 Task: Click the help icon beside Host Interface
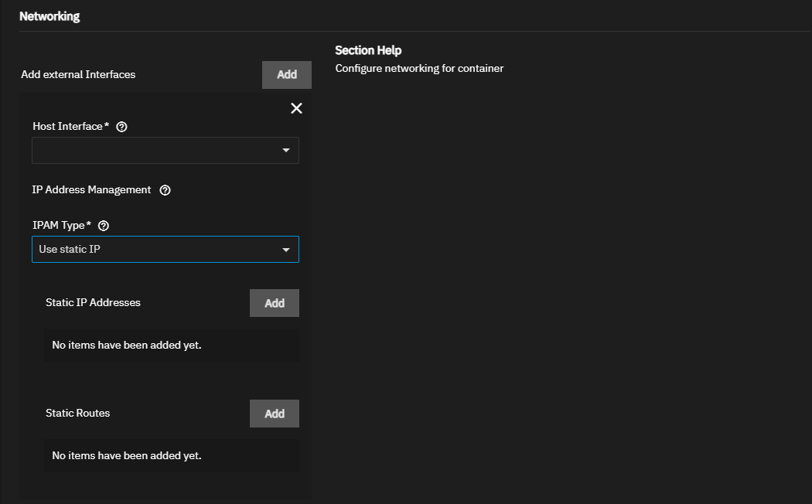pyautogui.click(x=121, y=127)
